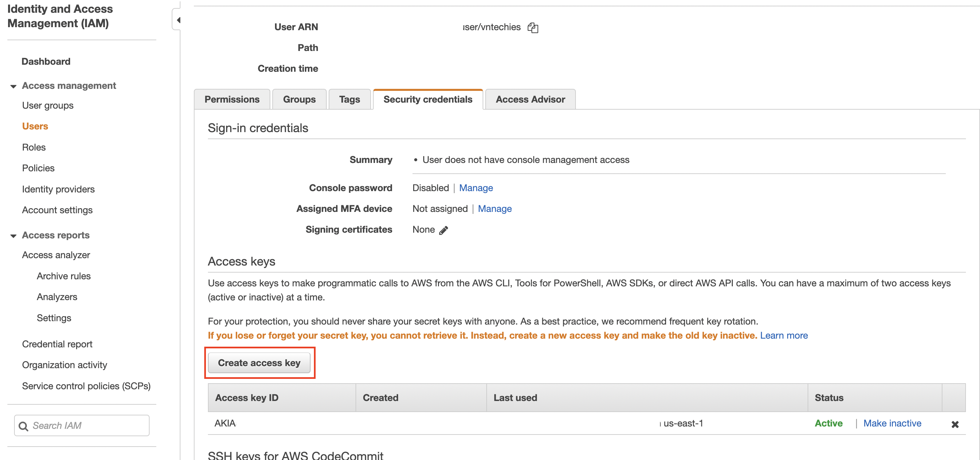Manage the Console password

point(476,188)
